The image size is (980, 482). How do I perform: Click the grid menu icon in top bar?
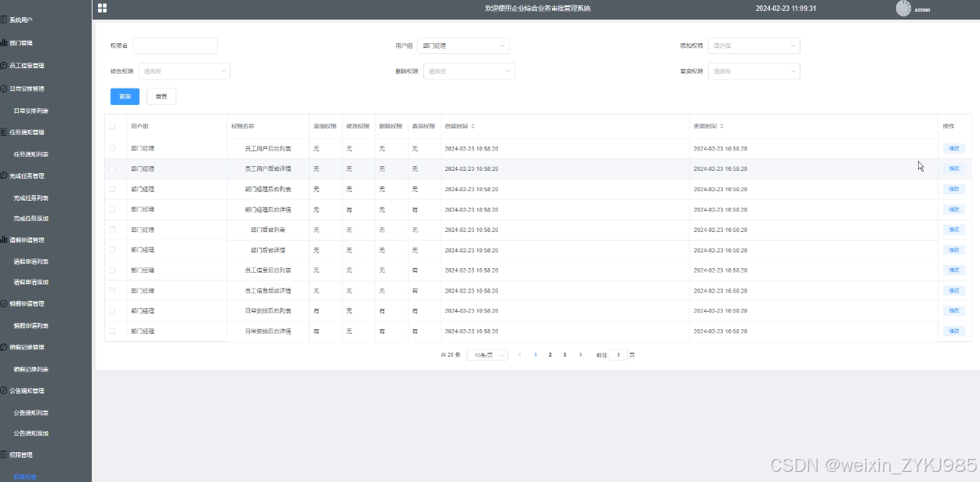click(x=102, y=8)
